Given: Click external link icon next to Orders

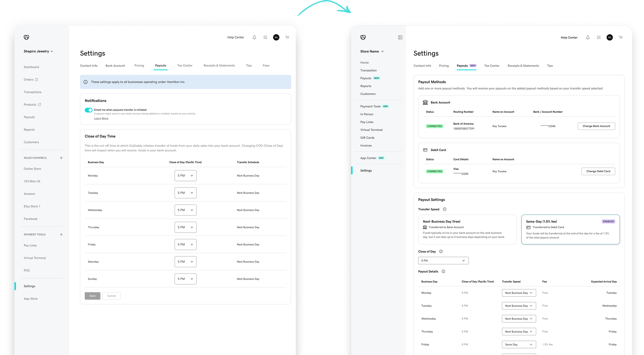Looking at the screenshot, I should pos(36,80).
